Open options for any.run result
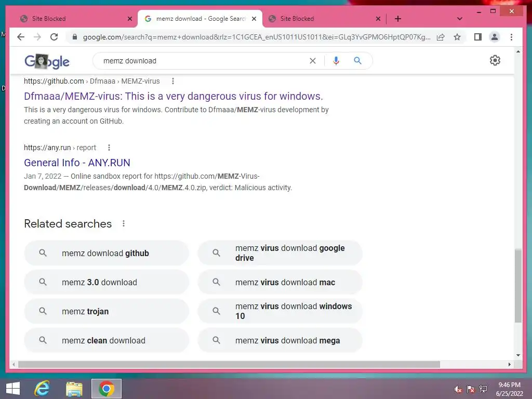Viewport: 532px width, 399px height. (109, 148)
